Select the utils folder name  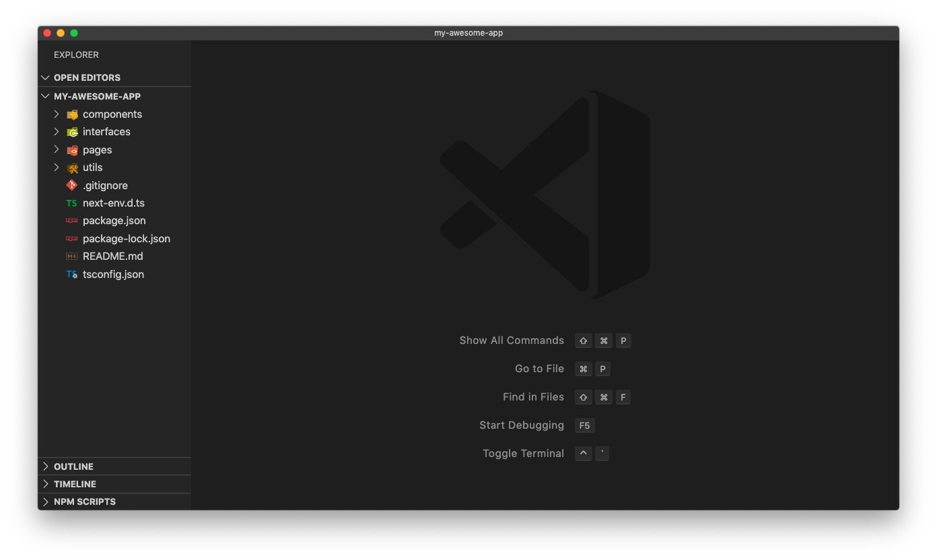(x=93, y=168)
